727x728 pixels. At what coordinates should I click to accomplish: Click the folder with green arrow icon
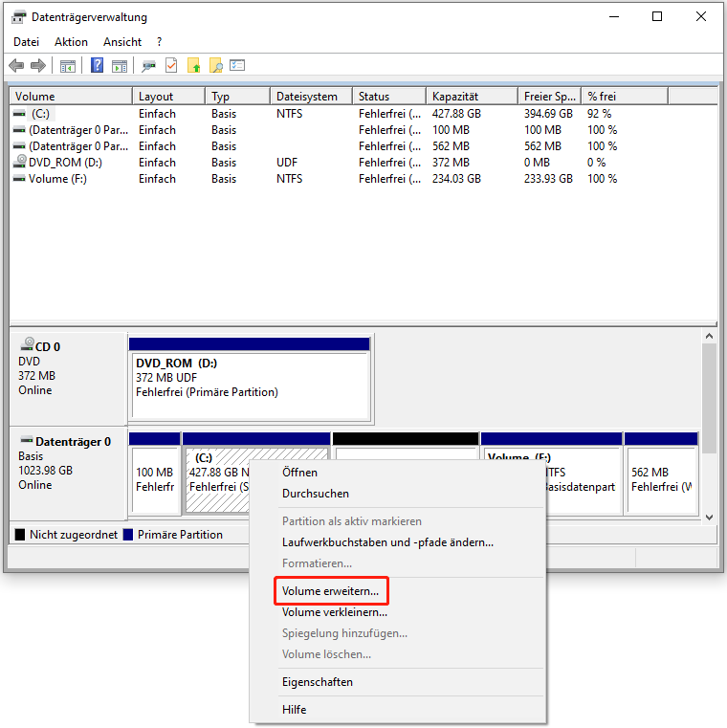tap(193, 65)
